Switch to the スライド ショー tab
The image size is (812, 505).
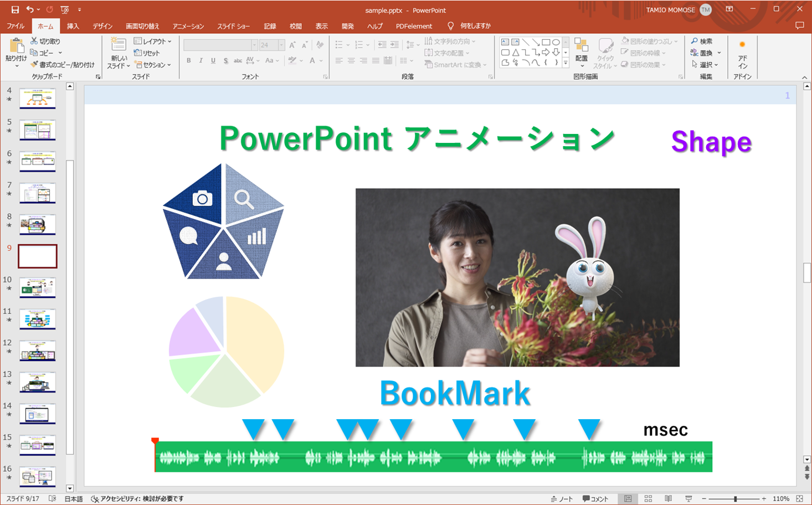pyautogui.click(x=233, y=26)
